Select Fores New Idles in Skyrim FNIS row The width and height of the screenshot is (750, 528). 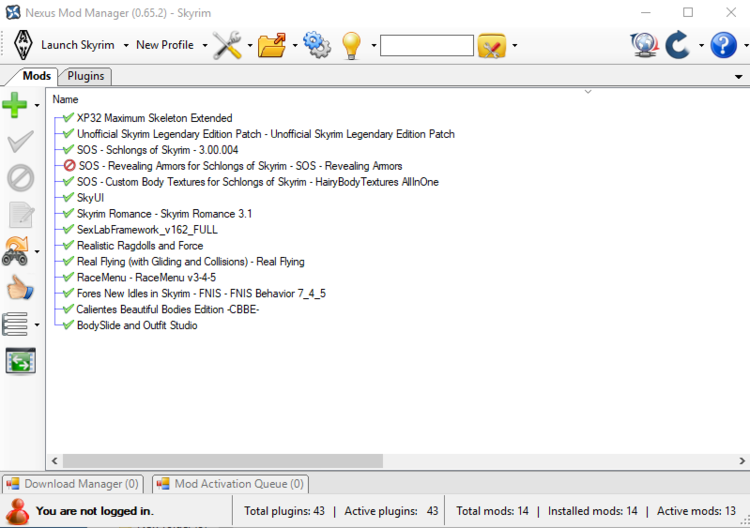[201, 293]
